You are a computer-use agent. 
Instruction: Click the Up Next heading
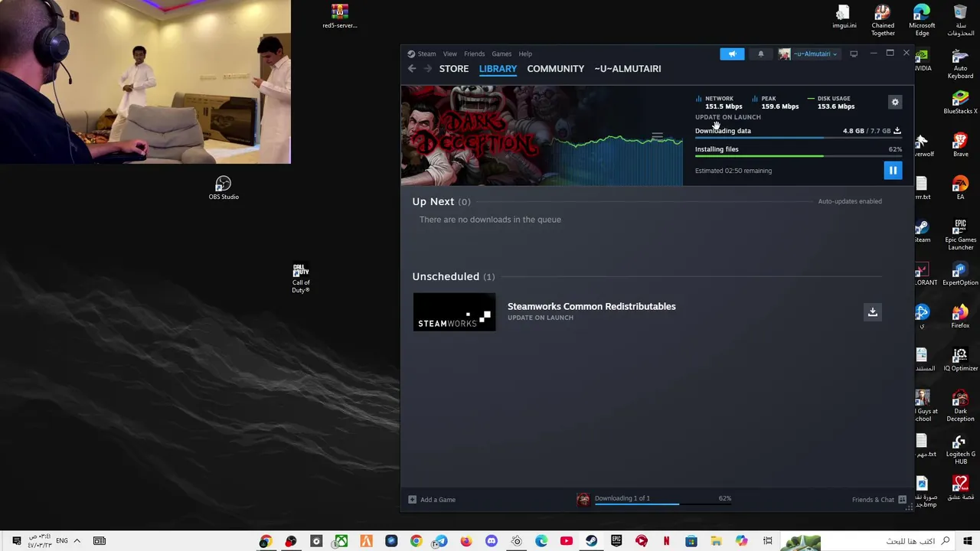click(x=433, y=201)
